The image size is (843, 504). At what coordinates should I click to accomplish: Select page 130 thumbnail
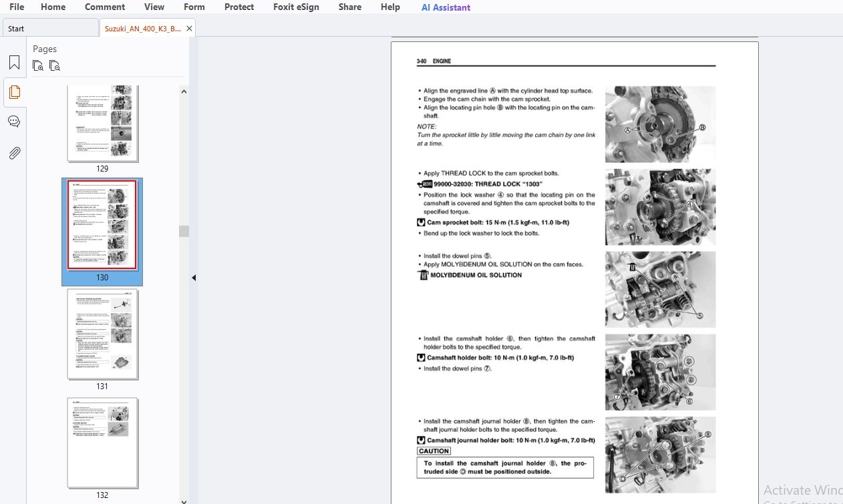tap(102, 226)
